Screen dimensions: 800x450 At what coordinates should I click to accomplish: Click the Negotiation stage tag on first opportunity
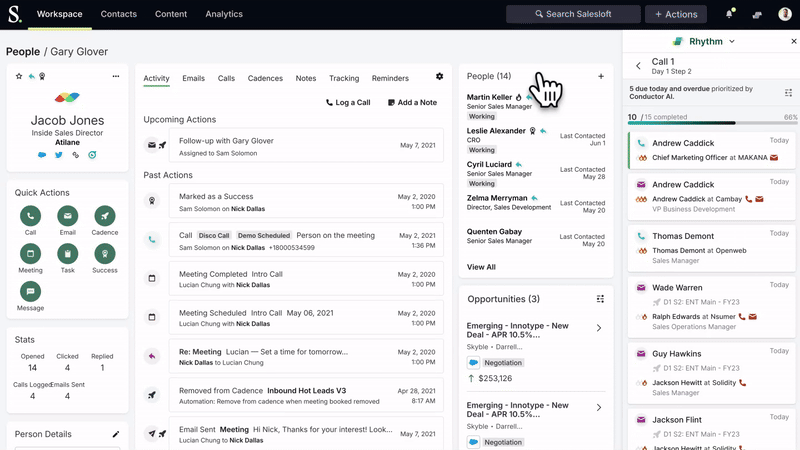point(503,363)
